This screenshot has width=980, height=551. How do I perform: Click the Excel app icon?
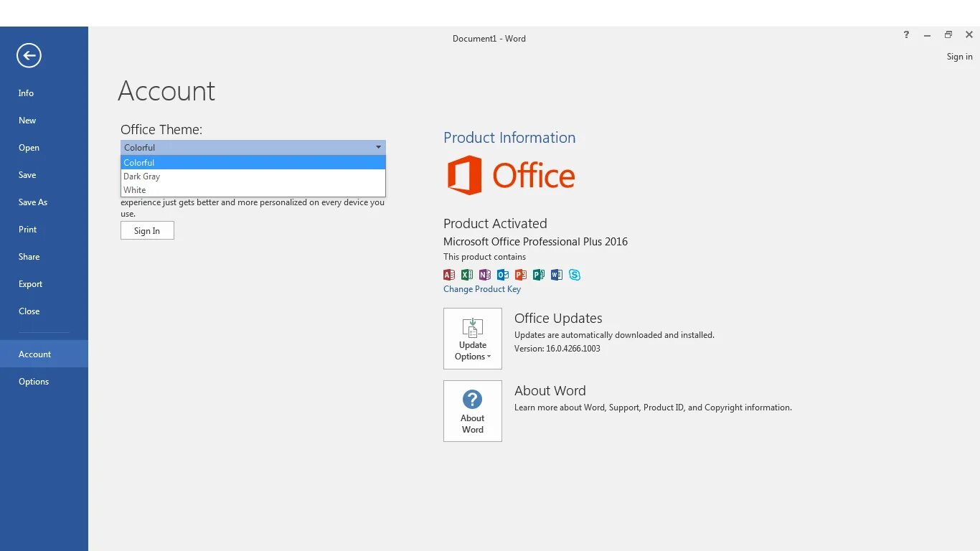tap(467, 275)
